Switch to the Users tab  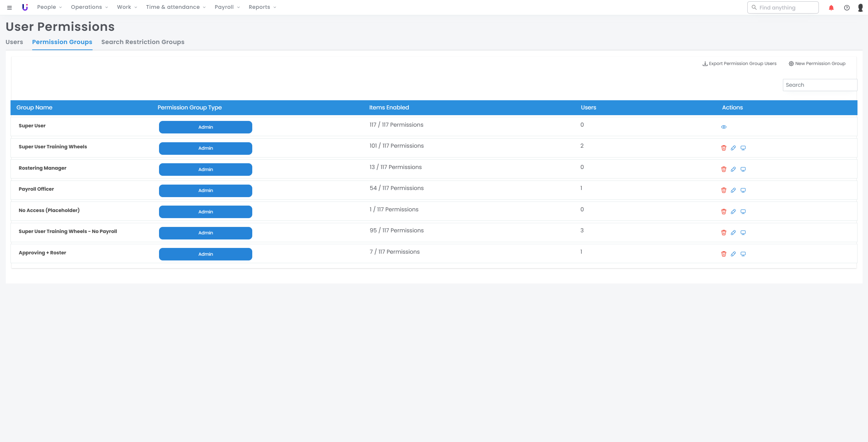pos(14,42)
